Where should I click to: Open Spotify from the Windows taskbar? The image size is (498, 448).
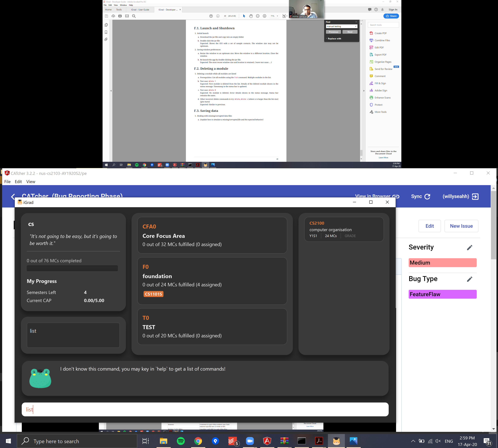point(181,441)
